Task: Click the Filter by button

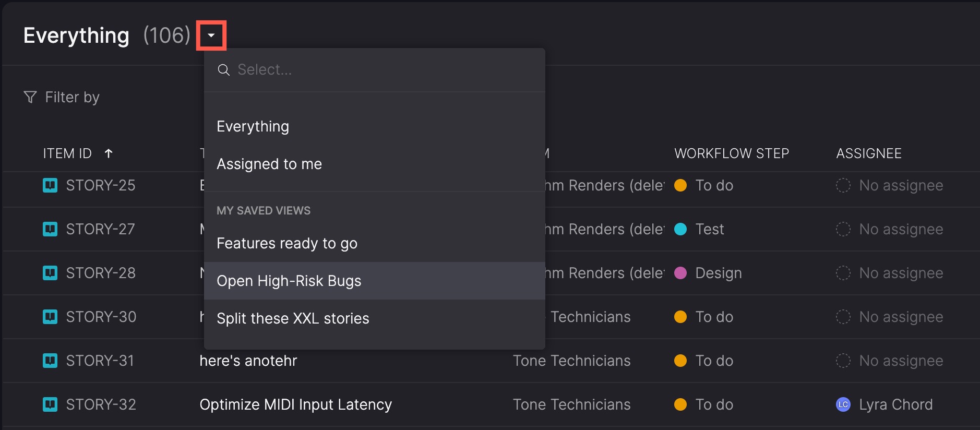Action: click(x=71, y=97)
